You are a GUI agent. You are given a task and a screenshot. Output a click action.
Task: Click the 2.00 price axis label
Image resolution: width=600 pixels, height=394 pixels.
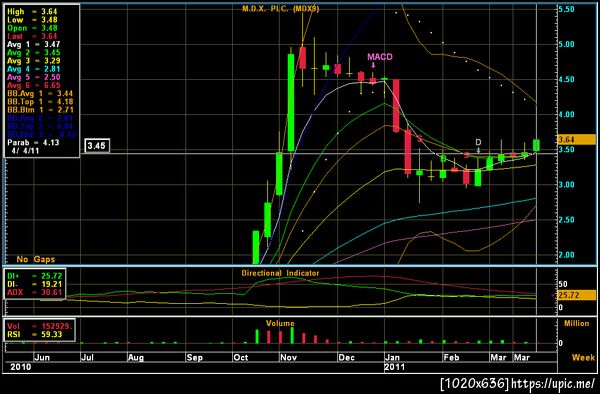566,255
